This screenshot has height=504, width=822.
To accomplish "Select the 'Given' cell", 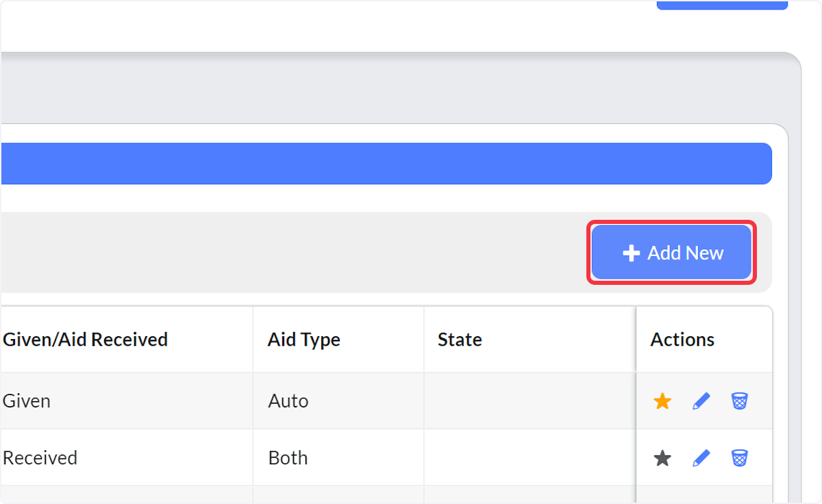I will (127, 401).
